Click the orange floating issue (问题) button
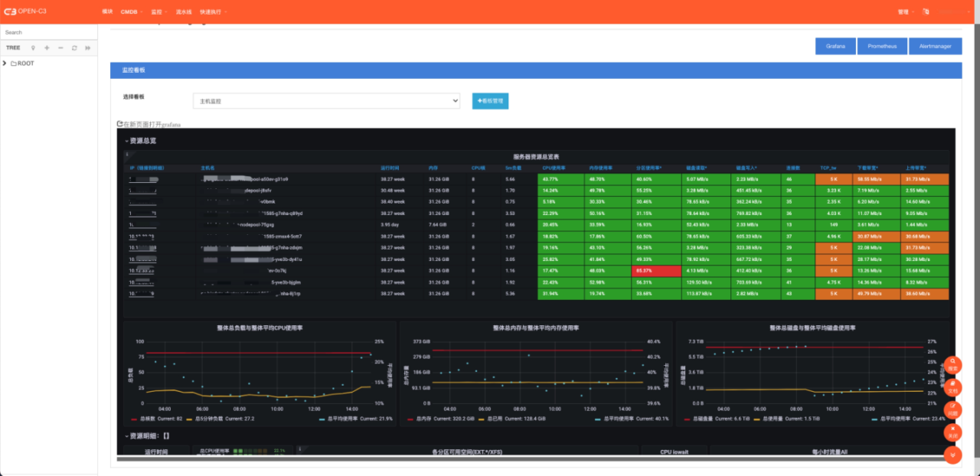This screenshot has width=980, height=476. point(952,409)
